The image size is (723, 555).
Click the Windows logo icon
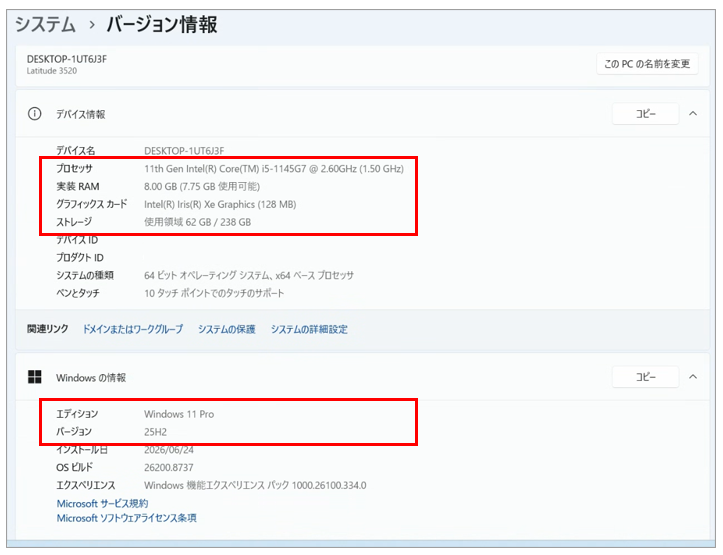[35, 377]
